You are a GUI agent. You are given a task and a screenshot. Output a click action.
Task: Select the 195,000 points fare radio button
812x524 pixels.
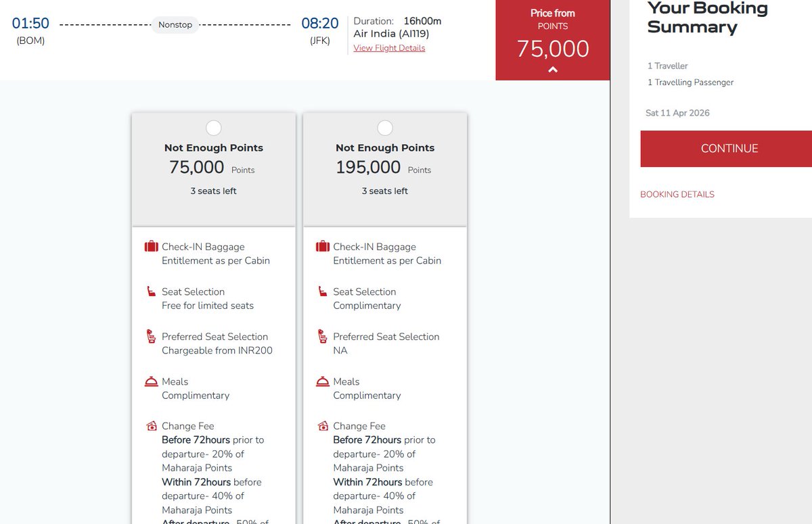384,128
